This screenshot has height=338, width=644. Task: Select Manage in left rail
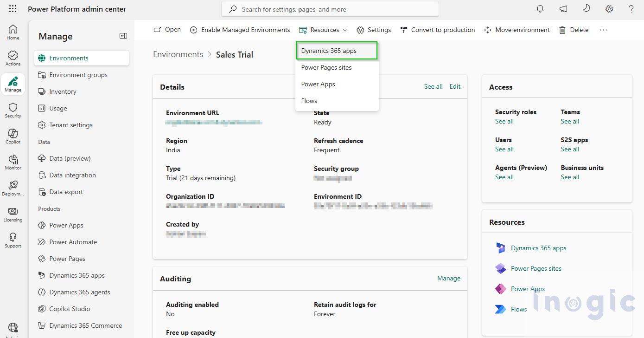point(13,84)
